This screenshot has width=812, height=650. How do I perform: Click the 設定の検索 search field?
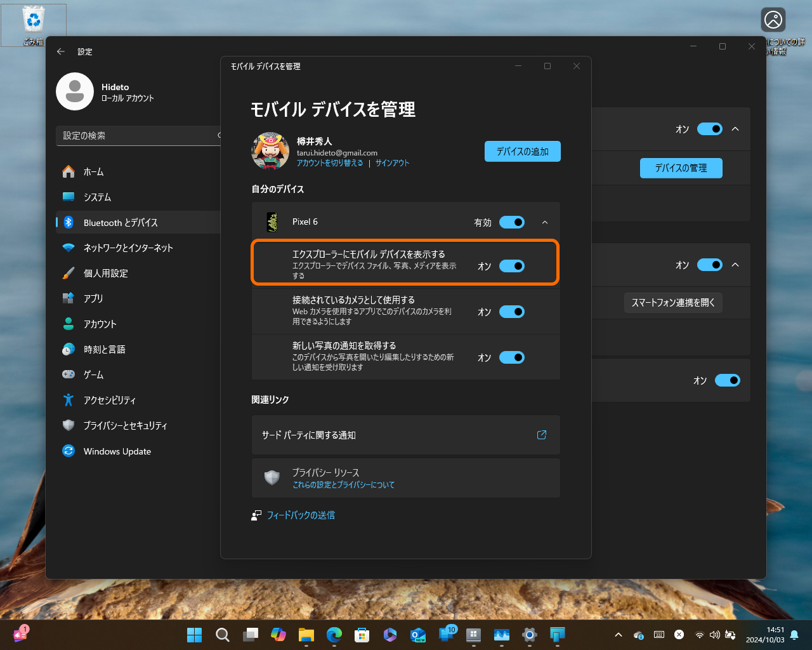coord(138,136)
